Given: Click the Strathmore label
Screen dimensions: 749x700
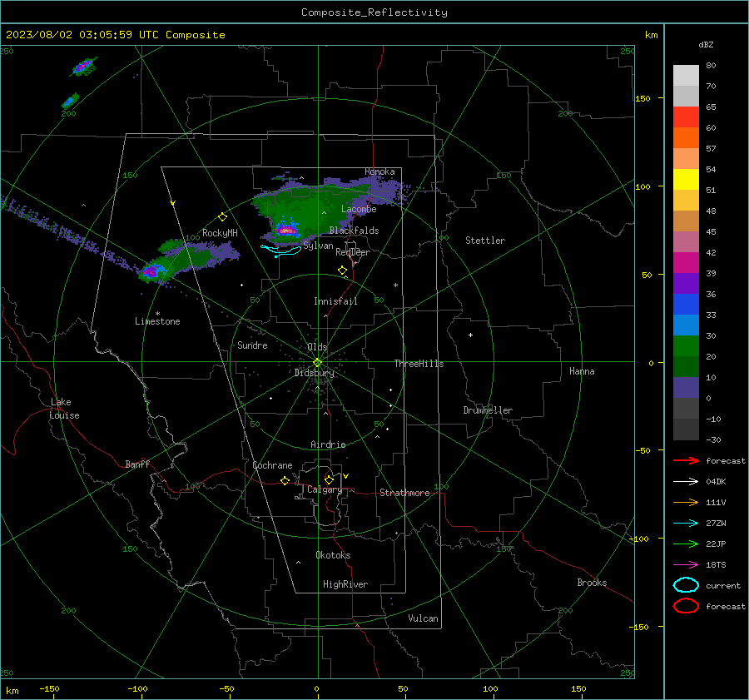Looking at the screenshot, I should point(404,493).
